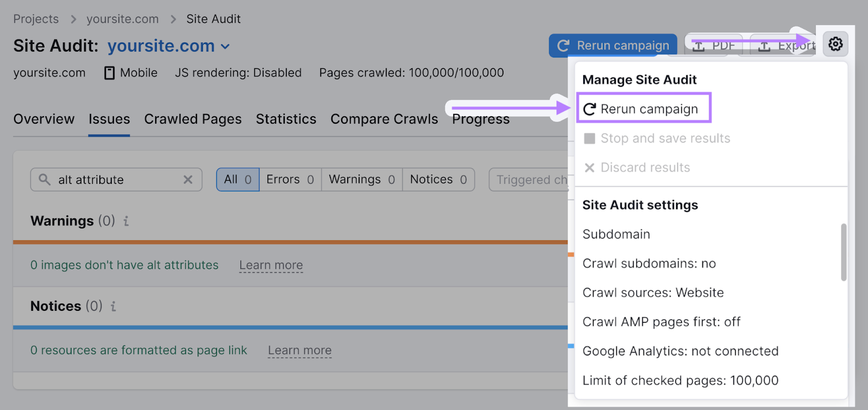868x410 pixels.
Task: Click the search magnifier icon
Action: (44, 180)
